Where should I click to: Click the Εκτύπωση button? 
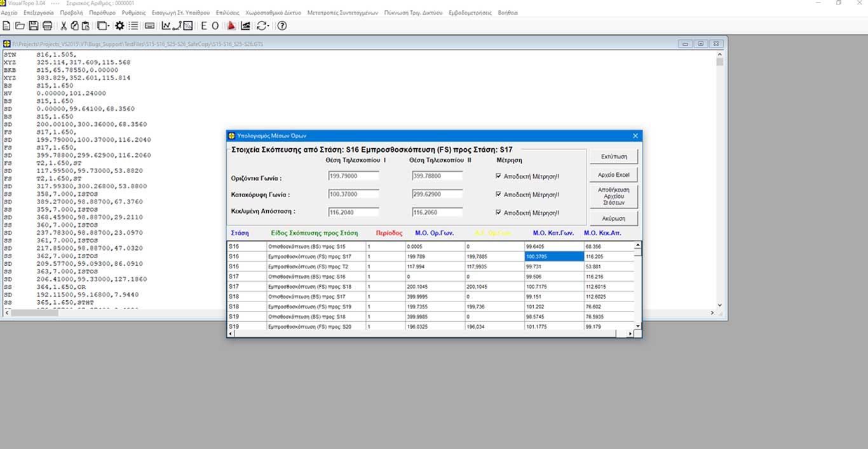point(613,156)
